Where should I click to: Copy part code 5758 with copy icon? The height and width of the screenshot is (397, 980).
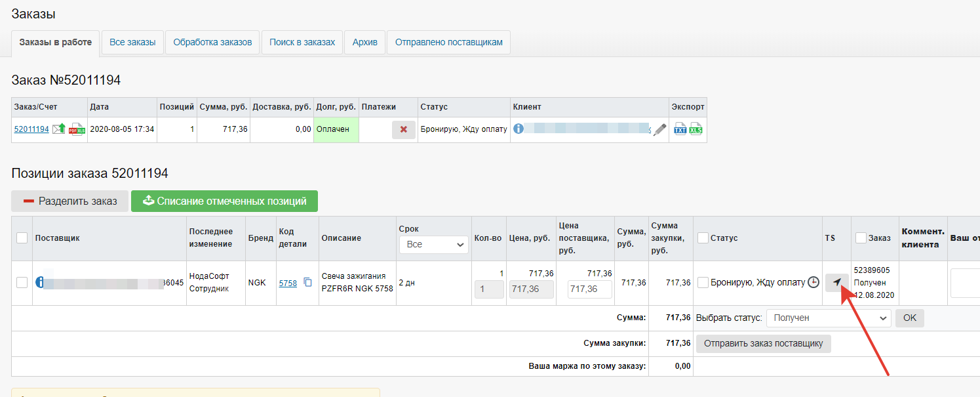307,283
